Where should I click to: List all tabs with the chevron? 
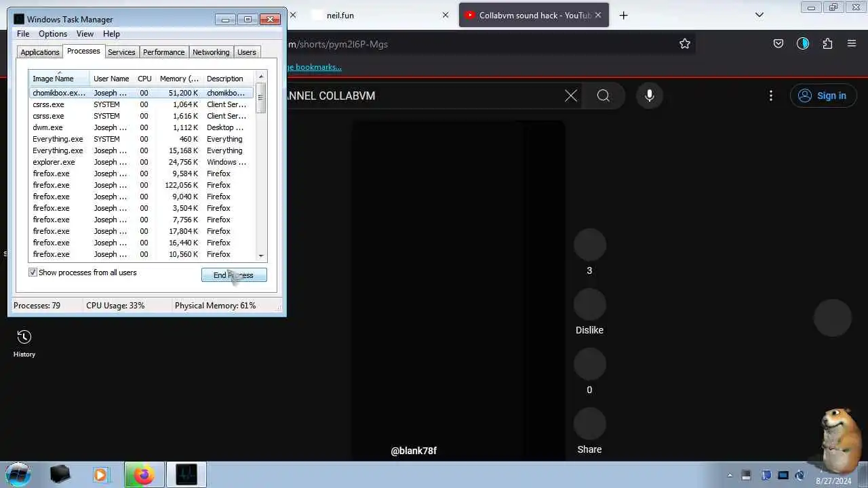pos(759,15)
